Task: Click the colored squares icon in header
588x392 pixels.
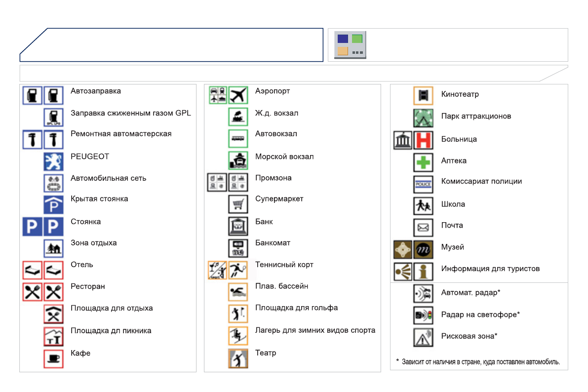Action: 350,44
